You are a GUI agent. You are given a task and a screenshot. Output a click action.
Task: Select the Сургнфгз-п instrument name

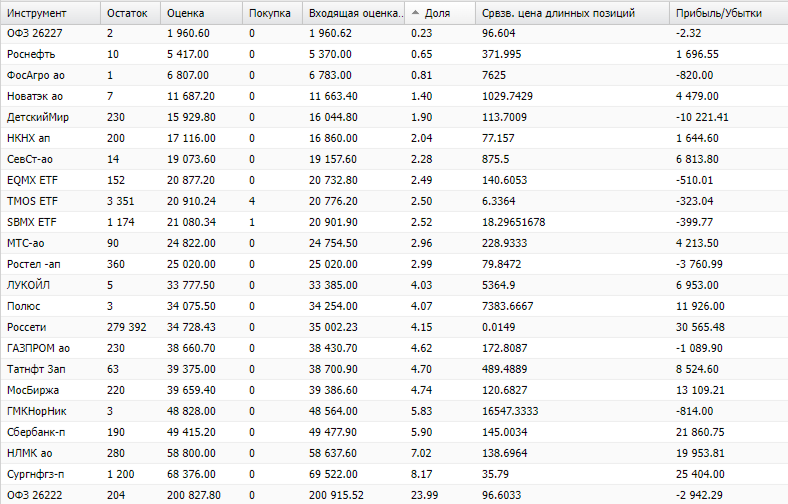point(35,474)
